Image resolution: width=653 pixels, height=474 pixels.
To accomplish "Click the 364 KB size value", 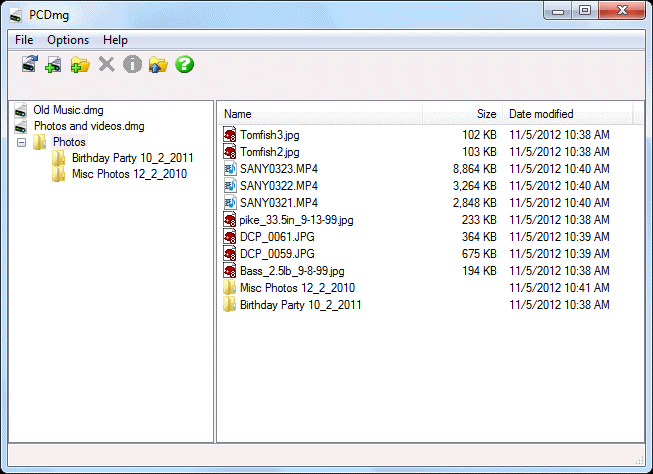I will pyautogui.click(x=479, y=237).
